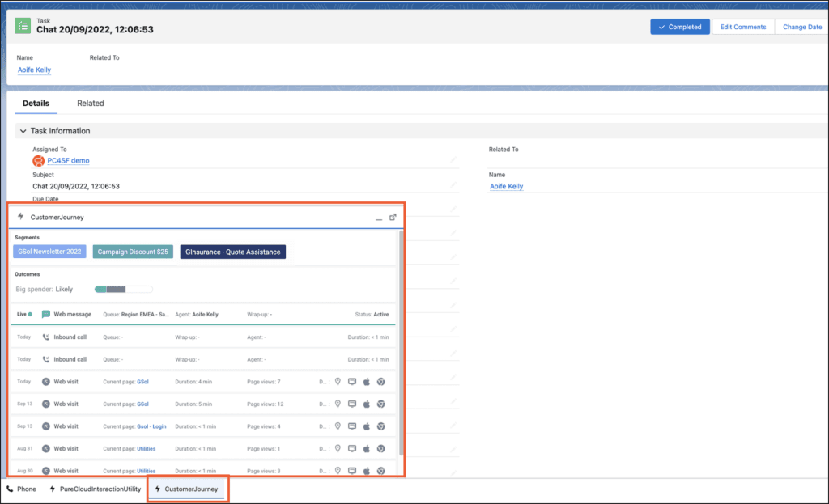The image size is (829, 504).
Task: Pop out the CustomerJourney panel
Action: (393, 217)
